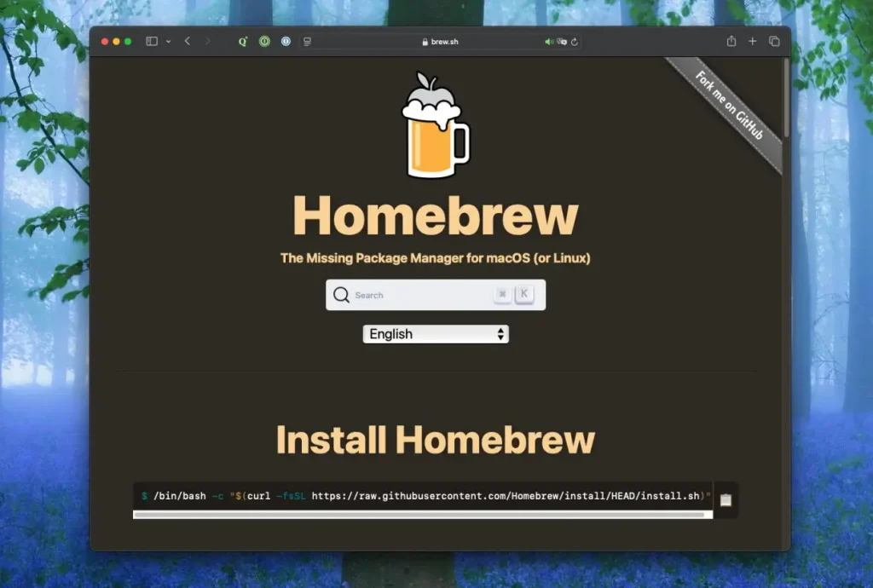This screenshot has width=873, height=588.
Task: Go back to the previous page
Action: coord(188,41)
